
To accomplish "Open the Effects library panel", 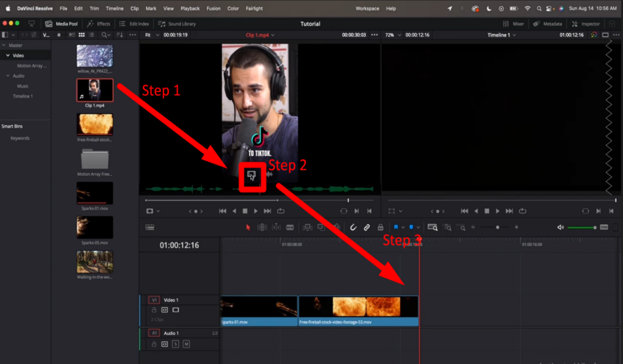I will [98, 24].
